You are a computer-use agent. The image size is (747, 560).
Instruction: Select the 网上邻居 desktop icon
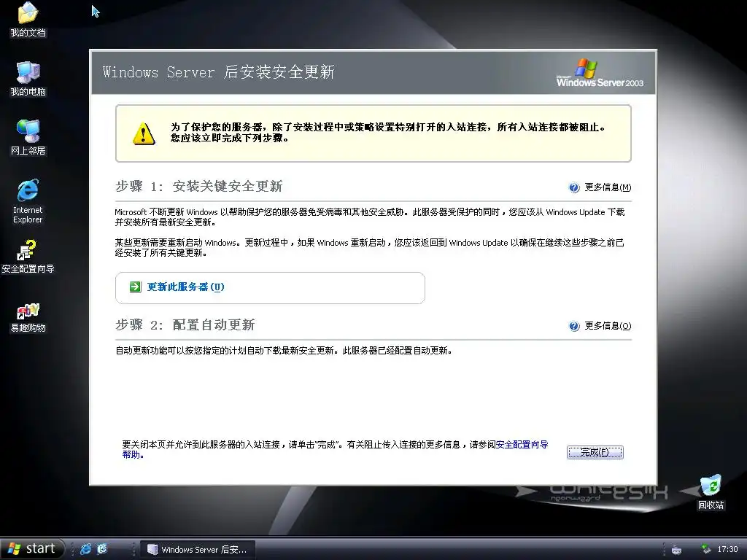coord(28,137)
